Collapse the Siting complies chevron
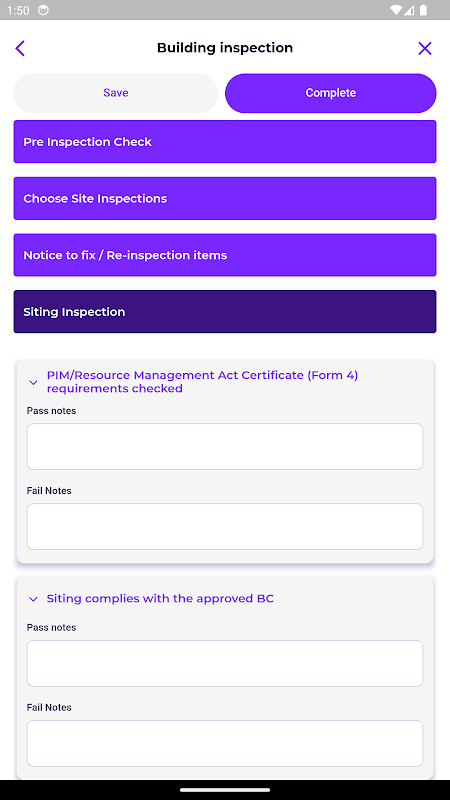The image size is (450, 800). [x=33, y=599]
